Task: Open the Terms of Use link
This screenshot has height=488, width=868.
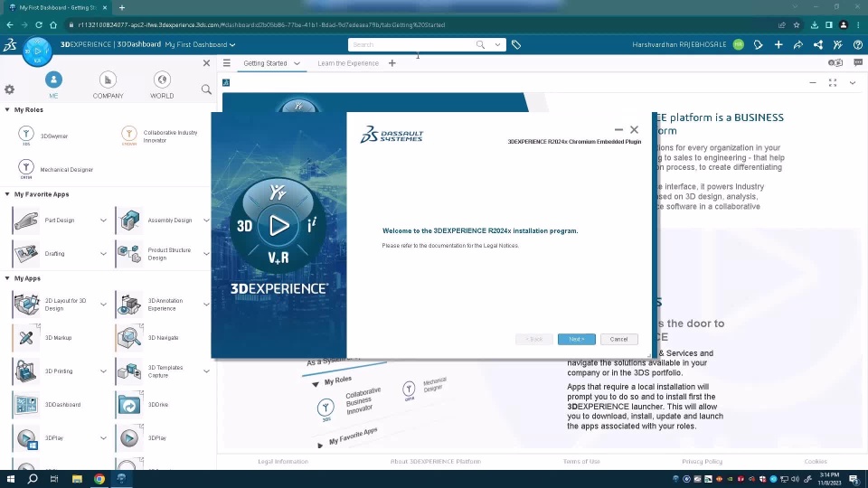Action: coord(581,462)
